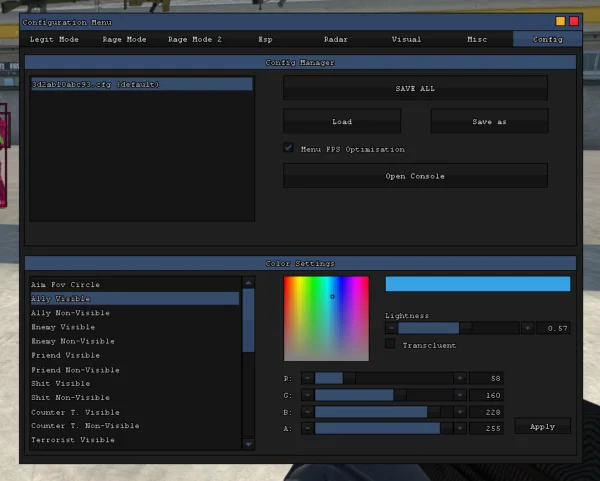Click the R value field showing 58
Image resolution: width=600 pixels, height=481 pixels.
point(486,378)
